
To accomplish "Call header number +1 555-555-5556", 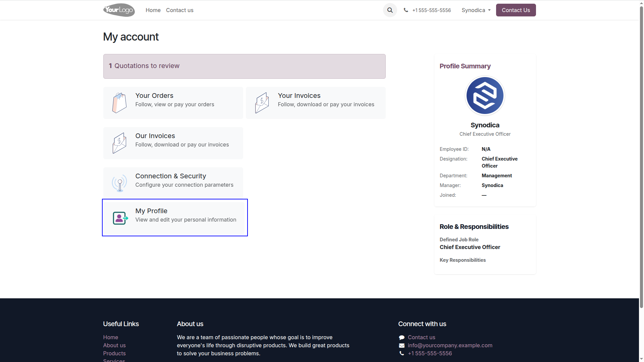I will pyautogui.click(x=431, y=10).
